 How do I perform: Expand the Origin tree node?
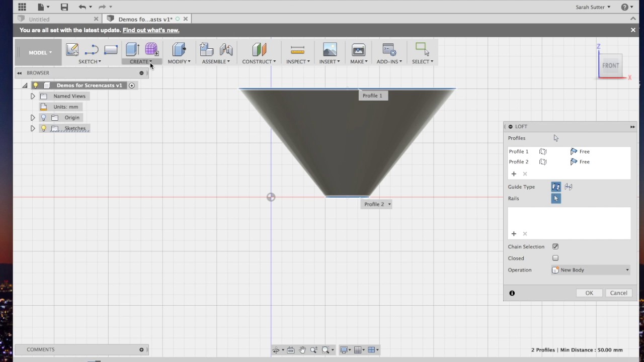pyautogui.click(x=33, y=118)
